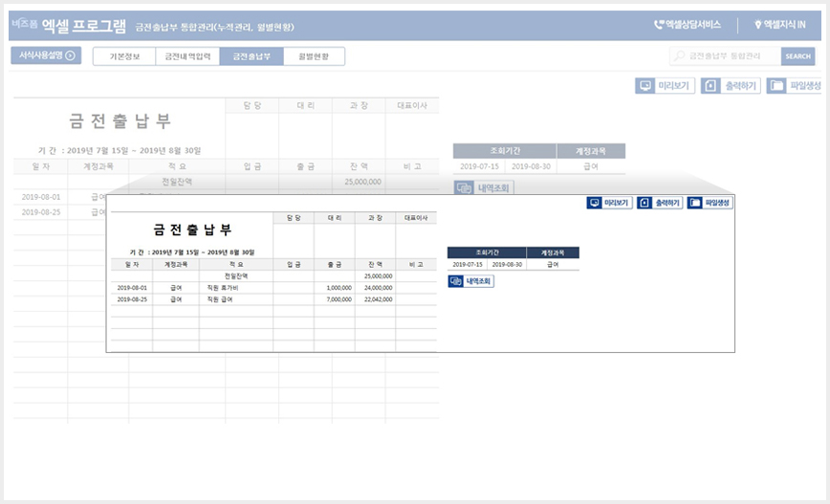Click the folder icon in zoomed 파일생성 button

pos(694,203)
